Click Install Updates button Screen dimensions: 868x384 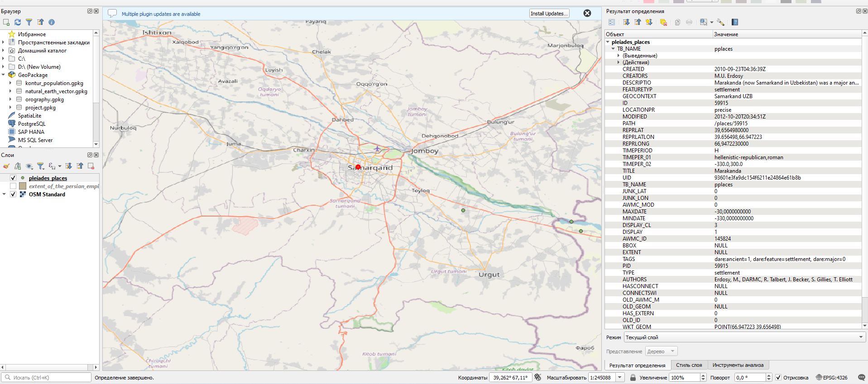point(549,14)
